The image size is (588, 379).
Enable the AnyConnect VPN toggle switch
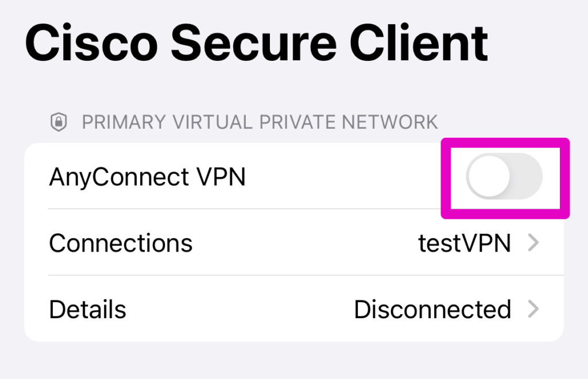tap(504, 177)
